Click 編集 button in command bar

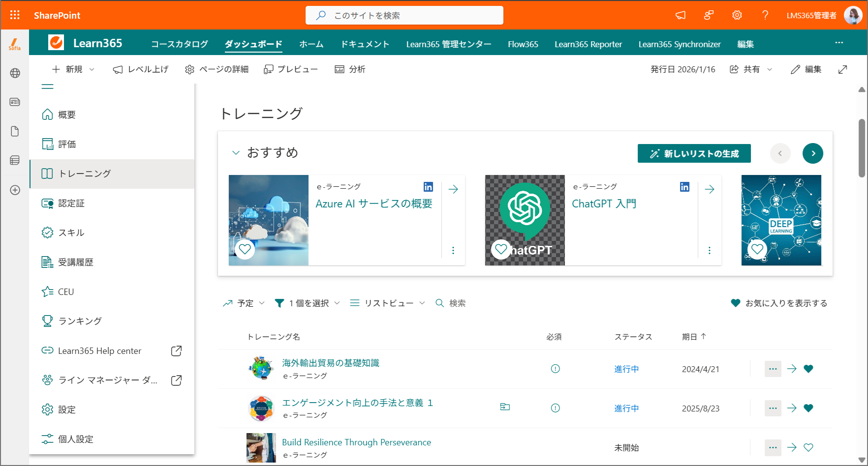pos(806,69)
